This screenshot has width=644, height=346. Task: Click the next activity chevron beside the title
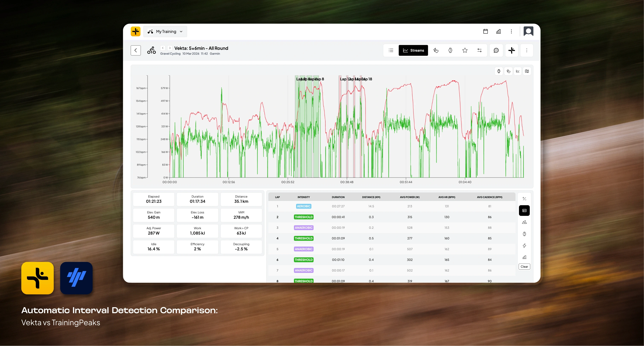coord(170,48)
